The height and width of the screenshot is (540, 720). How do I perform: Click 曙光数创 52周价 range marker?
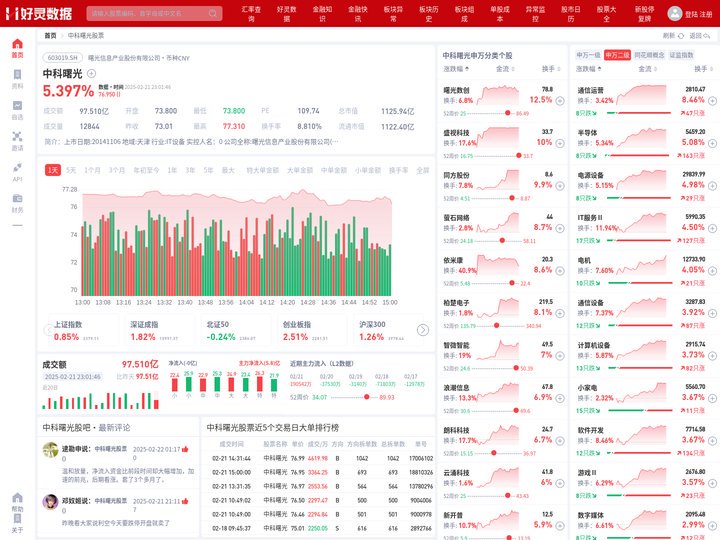click(508, 113)
